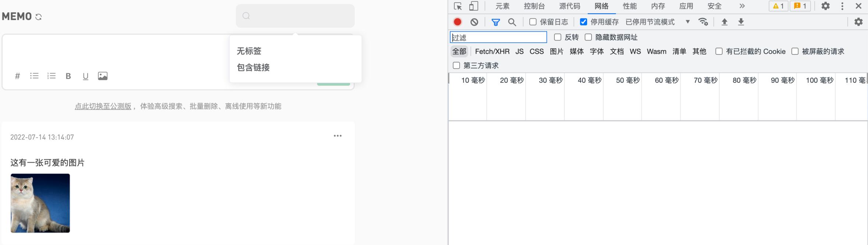Filter requests by JS type

(x=519, y=52)
